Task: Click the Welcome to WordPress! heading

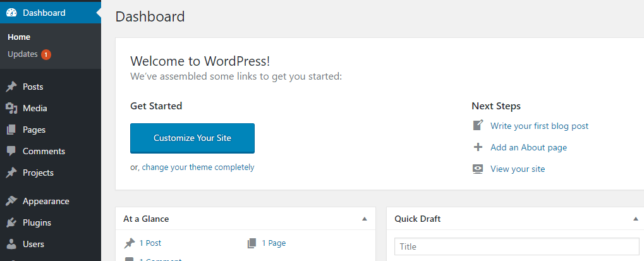Action: (200, 61)
